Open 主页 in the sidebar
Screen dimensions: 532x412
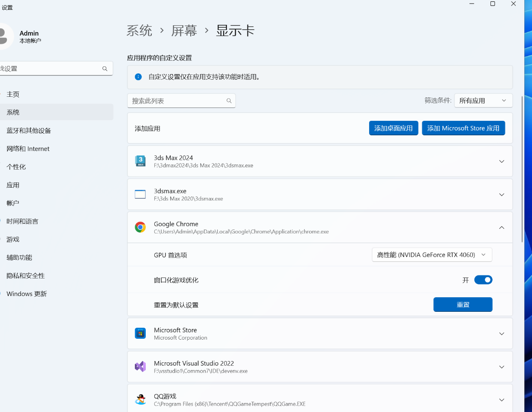[56, 94]
